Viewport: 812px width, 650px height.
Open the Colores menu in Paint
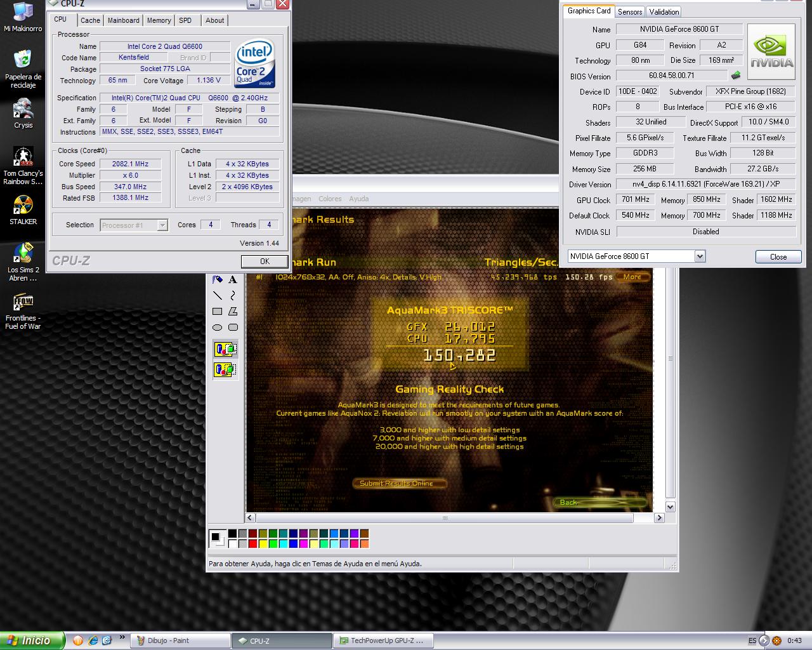330,199
